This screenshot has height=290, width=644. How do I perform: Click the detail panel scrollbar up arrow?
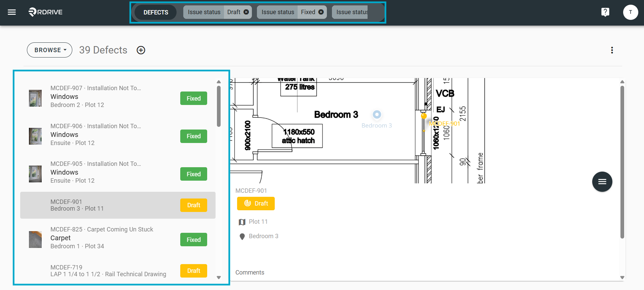pyautogui.click(x=622, y=82)
